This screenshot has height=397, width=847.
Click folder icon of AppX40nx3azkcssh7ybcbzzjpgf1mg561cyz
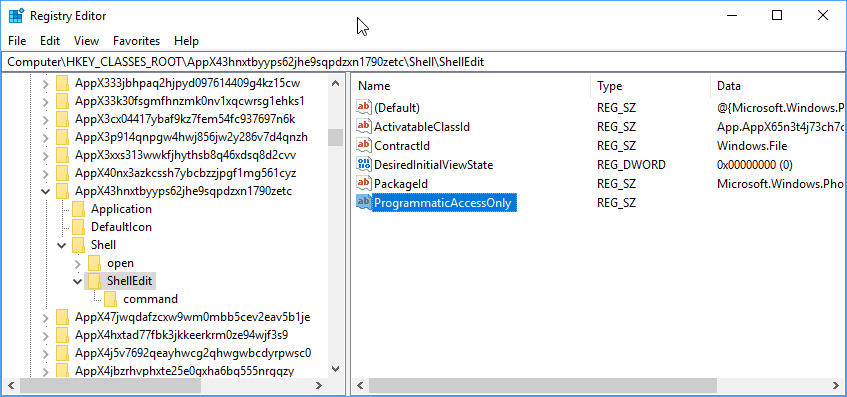click(63, 173)
